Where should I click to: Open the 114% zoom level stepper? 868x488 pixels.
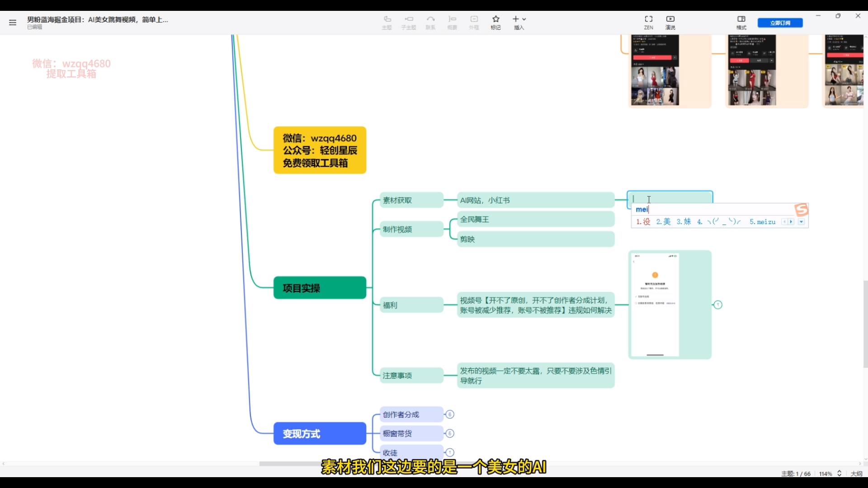(840, 474)
